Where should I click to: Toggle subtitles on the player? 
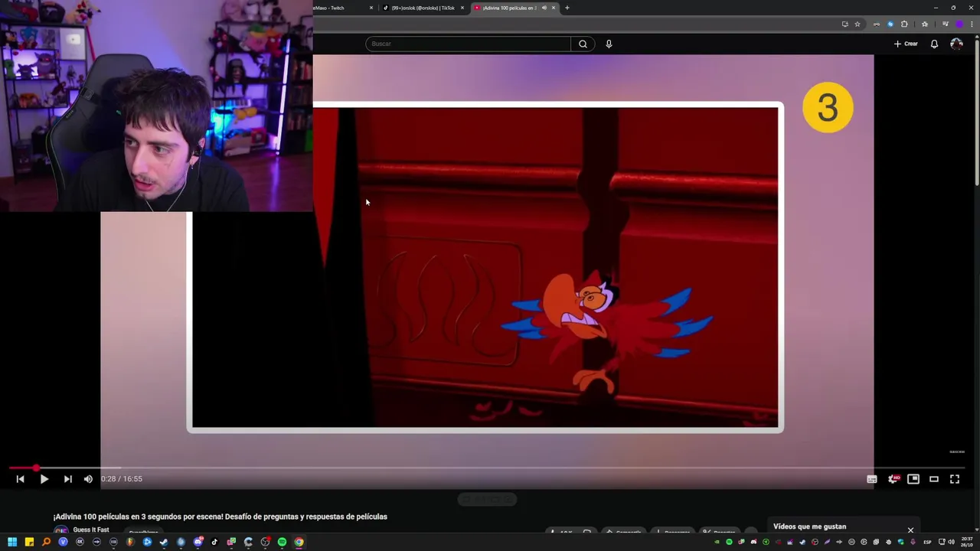tap(871, 479)
